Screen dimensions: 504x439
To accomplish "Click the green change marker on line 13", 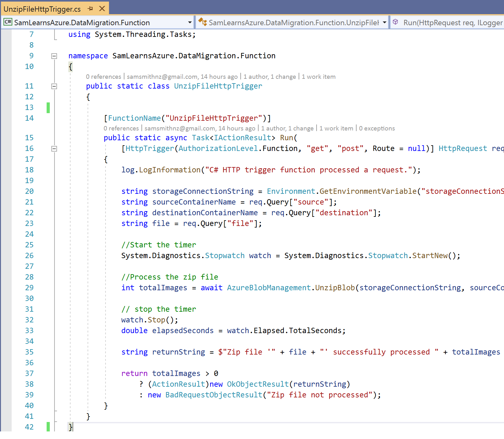I will (48, 107).
